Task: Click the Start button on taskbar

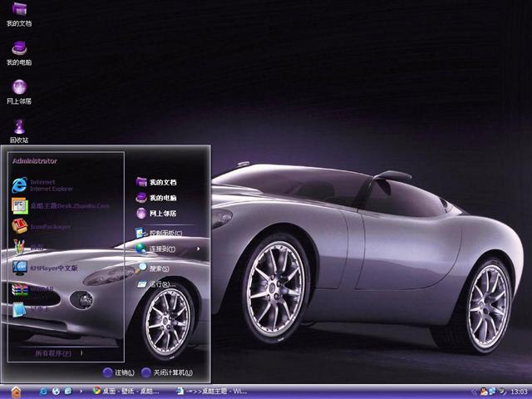Action: pyautogui.click(x=15, y=390)
